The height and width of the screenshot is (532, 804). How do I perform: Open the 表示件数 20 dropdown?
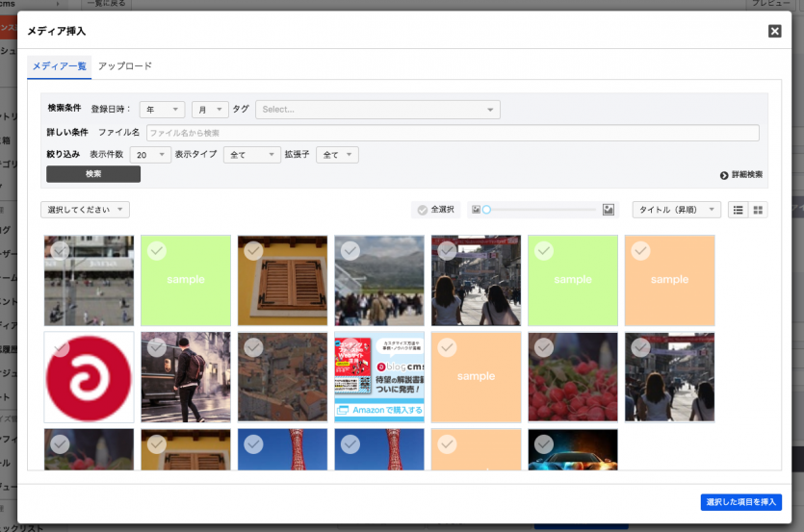pyautogui.click(x=150, y=155)
